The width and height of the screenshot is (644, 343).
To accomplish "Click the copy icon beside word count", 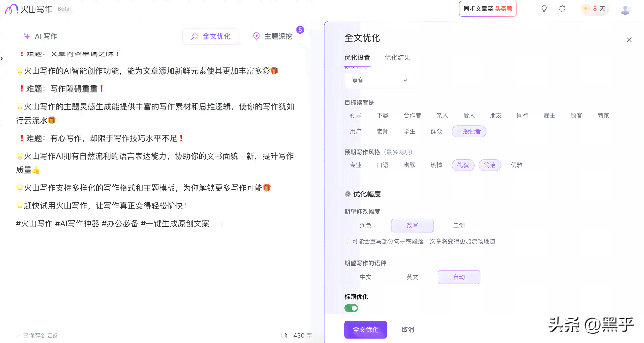I will (284, 335).
